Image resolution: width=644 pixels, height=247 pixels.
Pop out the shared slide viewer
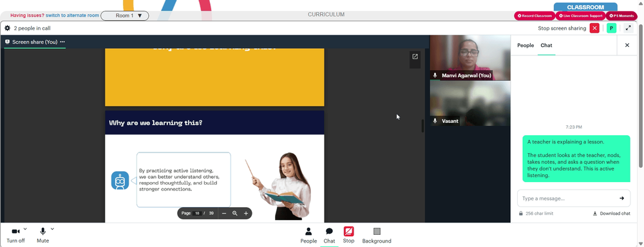pyautogui.click(x=415, y=57)
